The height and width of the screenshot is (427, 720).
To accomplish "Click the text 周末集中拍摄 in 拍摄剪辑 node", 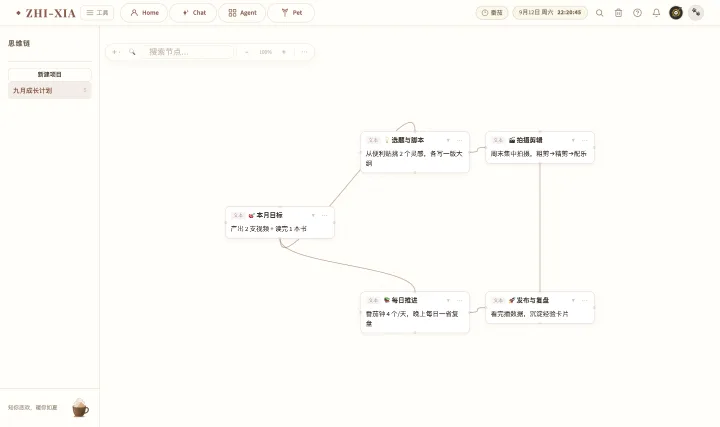I will tap(510, 154).
